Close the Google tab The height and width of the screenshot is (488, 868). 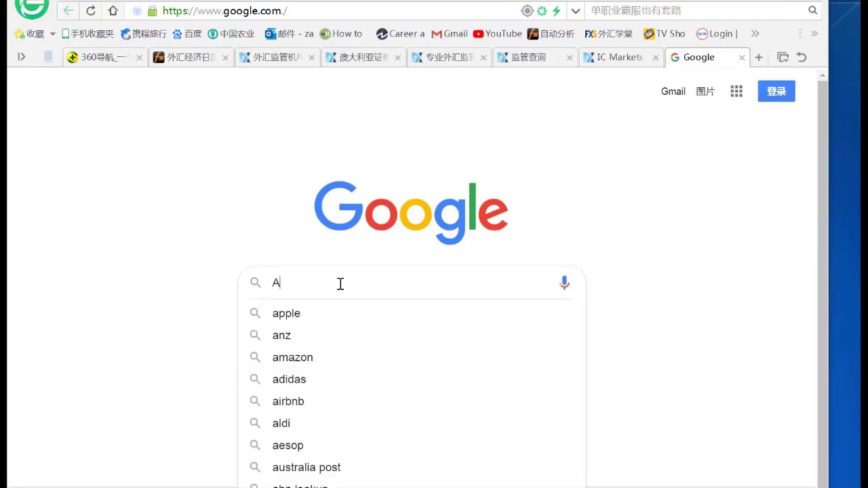(742, 58)
